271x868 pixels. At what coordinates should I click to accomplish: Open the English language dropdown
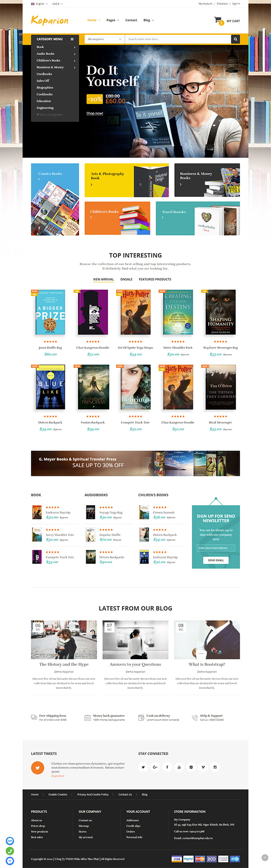[39, 4]
